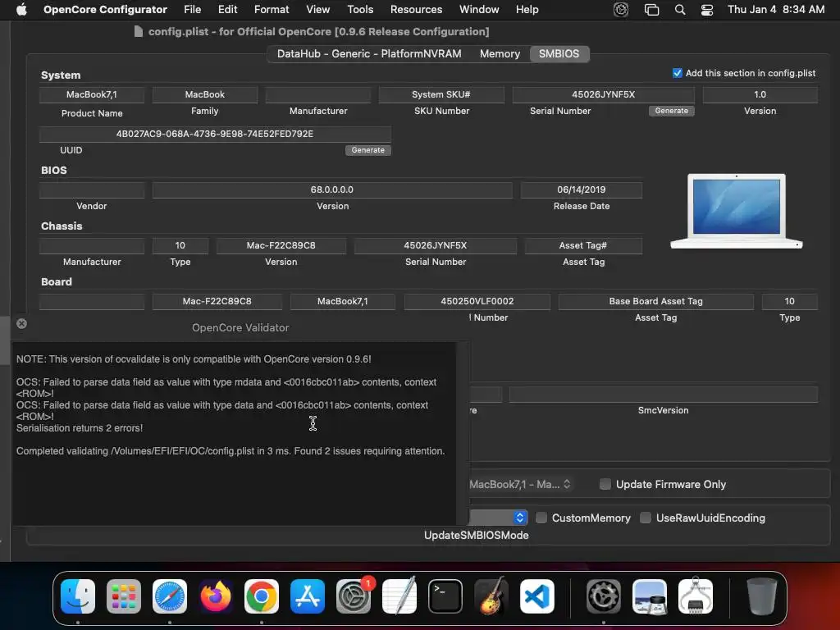Image resolution: width=840 pixels, height=630 pixels.
Task: Switch to DataHub - Generic - PlatformNVRAM tab
Action: [x=369, y=53]
